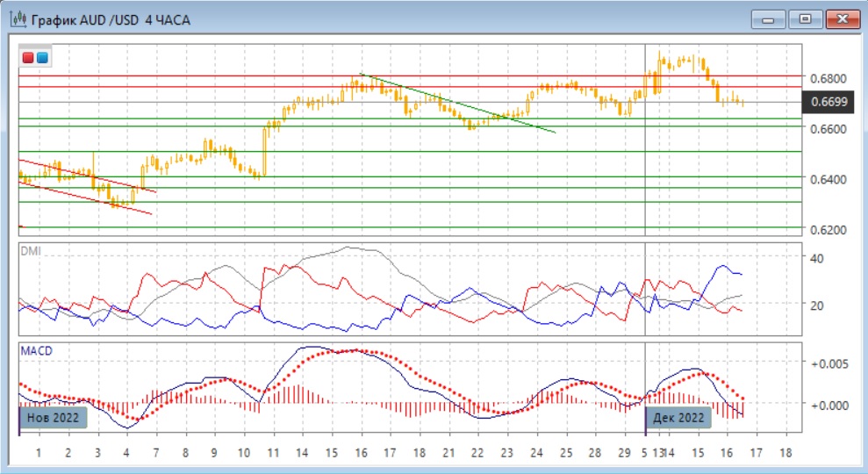868x474 pixels.
Task: Select the Нов 2022 month marker
Action: [x=53, y=418]
